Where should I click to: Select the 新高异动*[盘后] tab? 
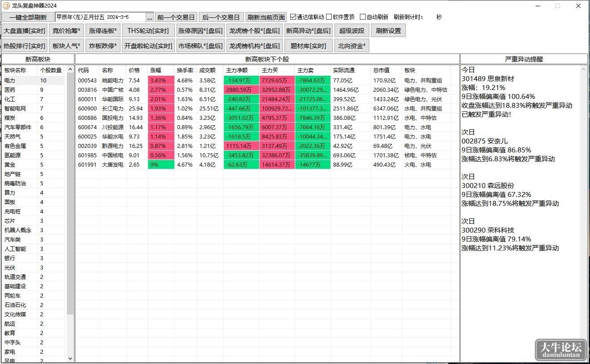coord(308,31)
